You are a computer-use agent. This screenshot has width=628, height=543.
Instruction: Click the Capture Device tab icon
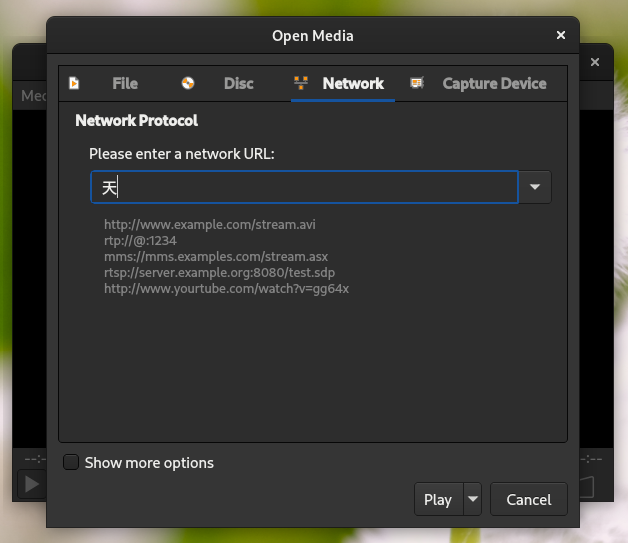(x=417, y=83)
